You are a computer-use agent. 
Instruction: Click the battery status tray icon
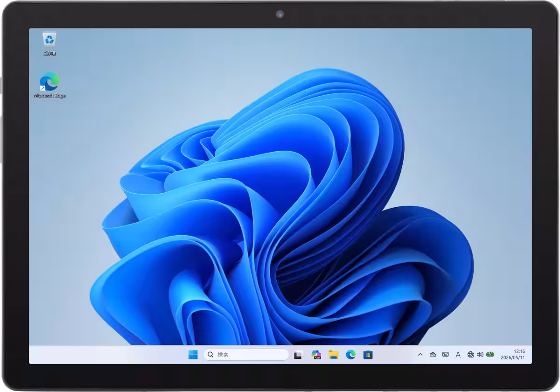[x=490, y=355]
